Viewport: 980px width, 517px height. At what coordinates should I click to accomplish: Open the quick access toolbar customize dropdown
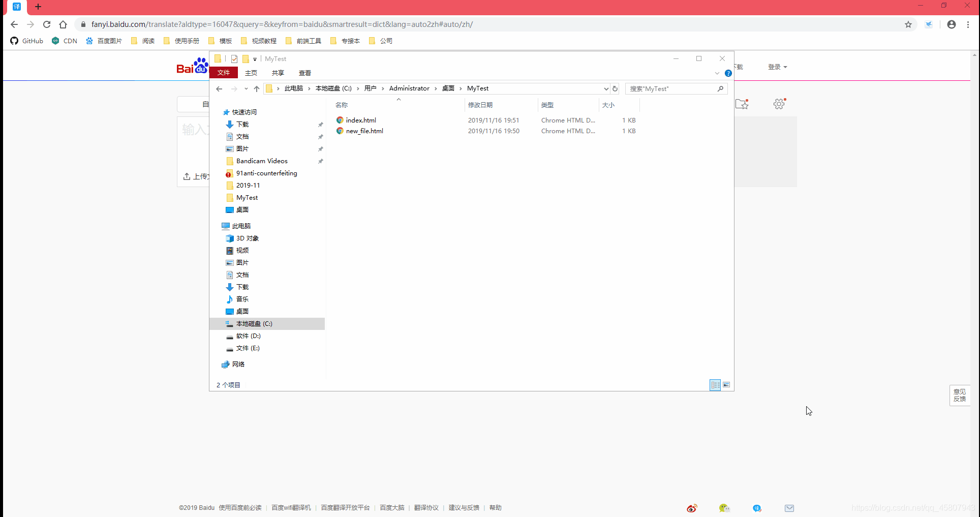[255, 59]
